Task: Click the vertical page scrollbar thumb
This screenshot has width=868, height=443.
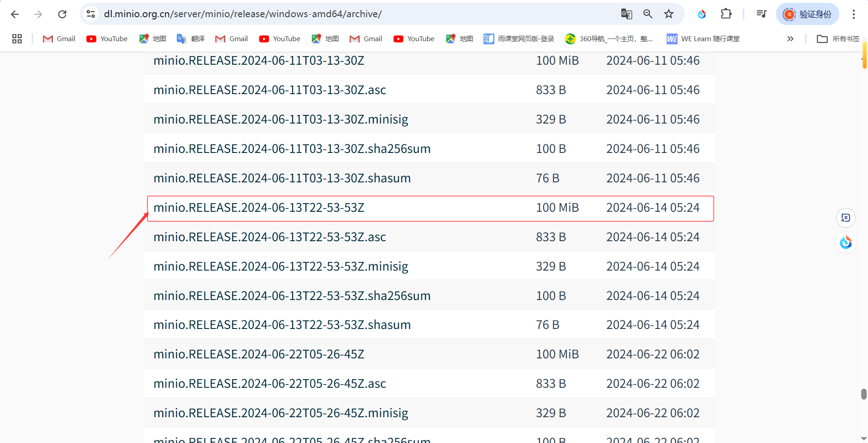Action: pos(863,394)
